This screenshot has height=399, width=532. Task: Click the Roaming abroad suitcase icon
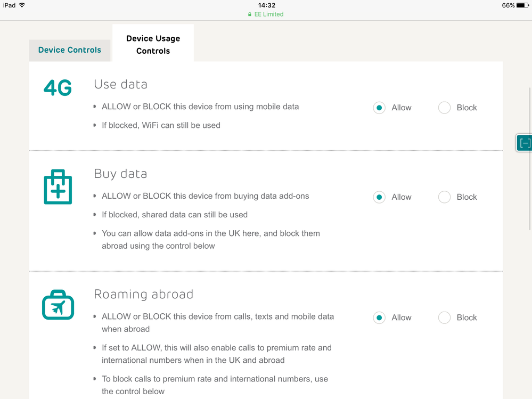58,305
